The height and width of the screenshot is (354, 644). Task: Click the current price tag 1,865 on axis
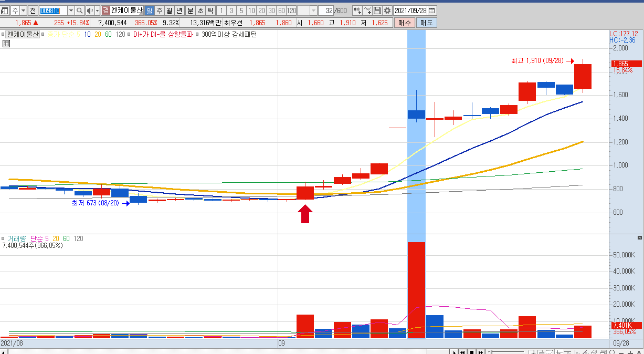[627, 64]
